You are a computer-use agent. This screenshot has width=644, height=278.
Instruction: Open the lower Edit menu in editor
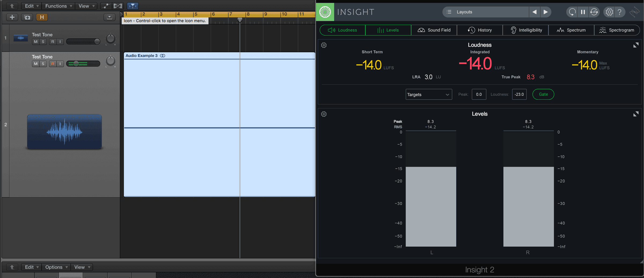[x=31, y=267]
